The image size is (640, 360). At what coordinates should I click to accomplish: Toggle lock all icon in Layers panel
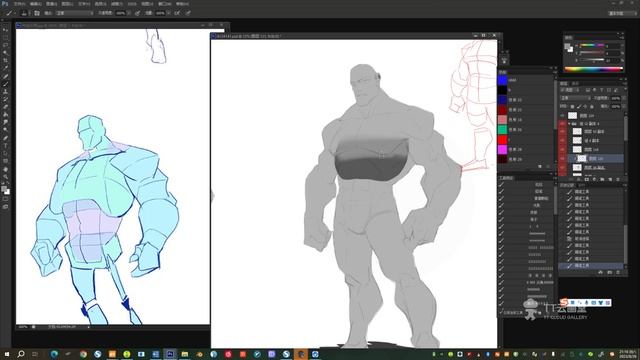[592, 107]
